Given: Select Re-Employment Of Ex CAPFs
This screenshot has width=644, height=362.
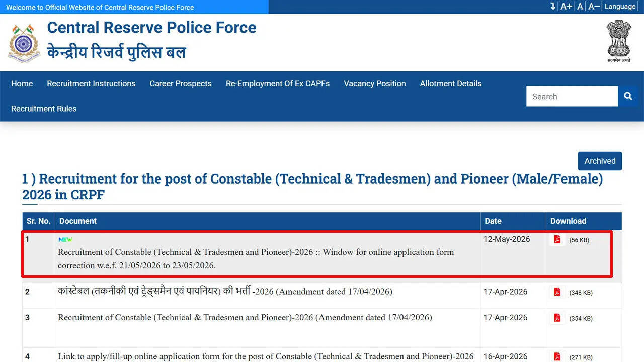Looking at the screenshot, I should pos(278,84).
